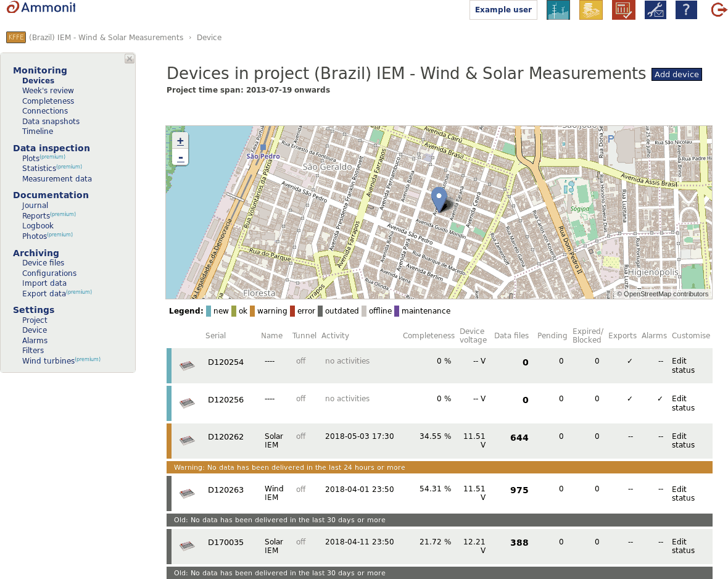Open the red billing calculator icon
The image size is (728, 579).
623,10
